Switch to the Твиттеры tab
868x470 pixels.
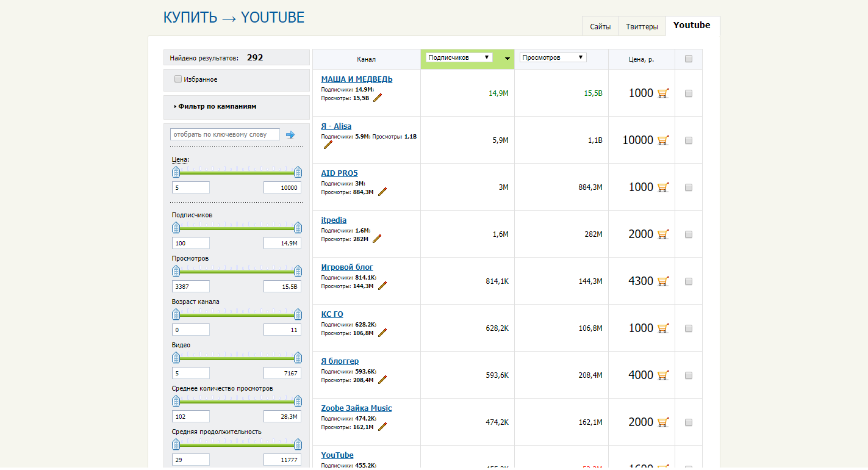[x=642, y=27]
